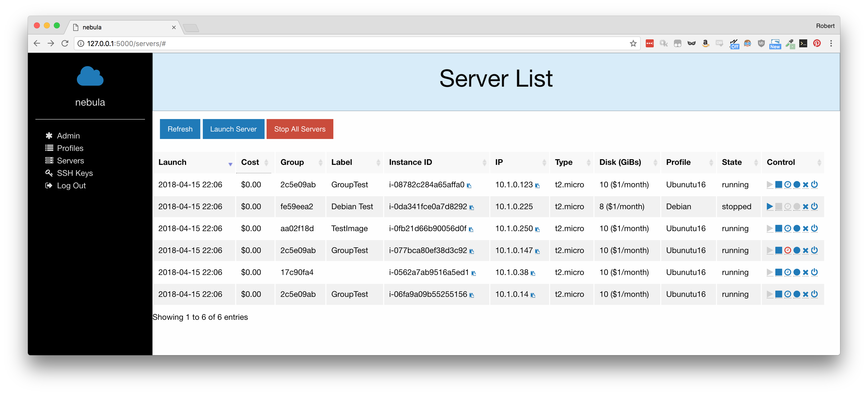Click the red clock icon for 10.1.0.147
The image size is (868, 395).
click(x=788, y=250)
